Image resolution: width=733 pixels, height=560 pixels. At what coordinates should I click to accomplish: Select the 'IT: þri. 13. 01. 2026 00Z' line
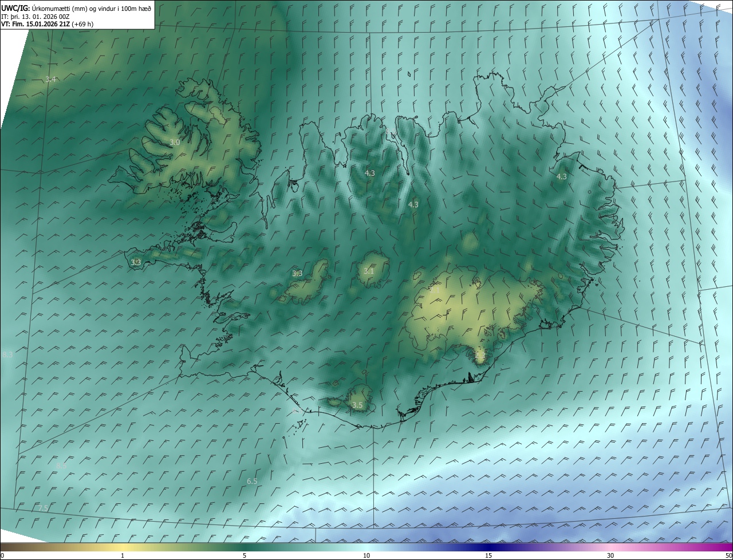tap(36, 16)
